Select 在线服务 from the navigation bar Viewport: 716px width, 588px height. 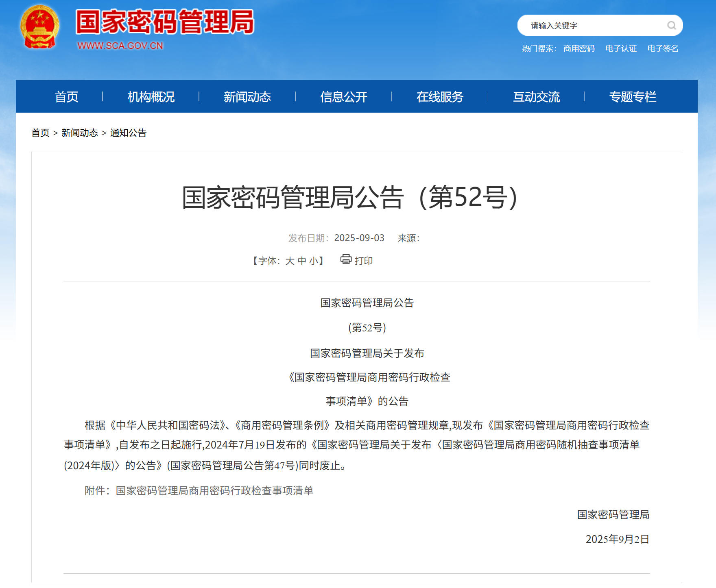coord(440,97)
